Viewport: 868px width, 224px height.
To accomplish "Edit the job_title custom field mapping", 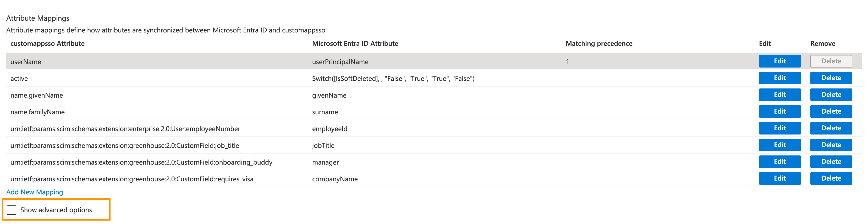I will [x=779, y=145].
